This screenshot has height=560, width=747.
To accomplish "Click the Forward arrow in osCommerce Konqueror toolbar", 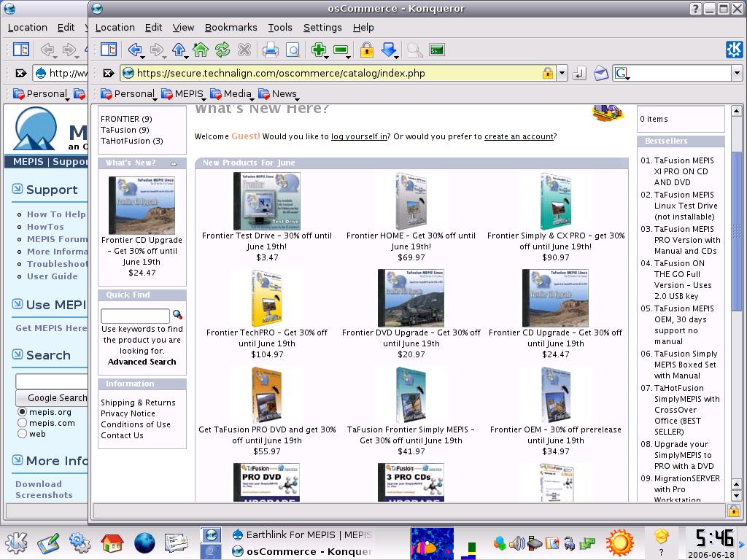I will point(156,50).
